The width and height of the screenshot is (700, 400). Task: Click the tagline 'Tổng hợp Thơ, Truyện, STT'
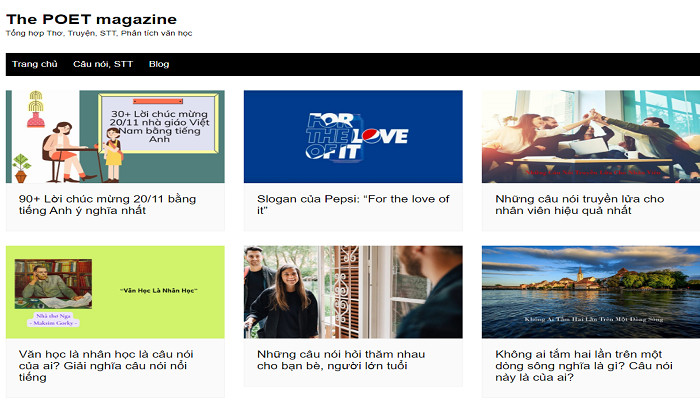pyautogui.click(x=99, y=34)
